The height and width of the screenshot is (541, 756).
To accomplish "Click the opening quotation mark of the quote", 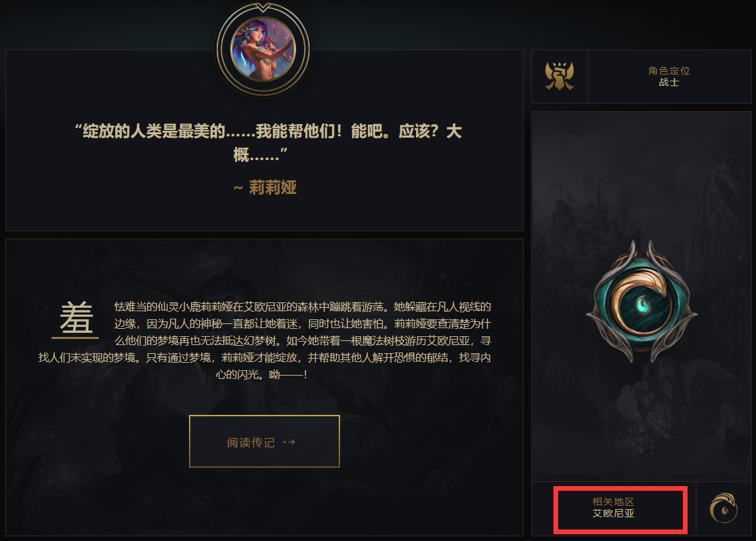I will tap(77, 127).
